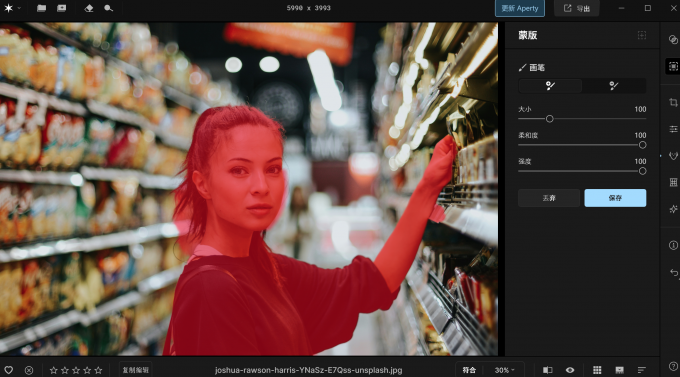Image resolution: width=680 pixels, height=377 pixels.
Task: Open the sort lines icon in bottom bar
Action: click(641, 370)
